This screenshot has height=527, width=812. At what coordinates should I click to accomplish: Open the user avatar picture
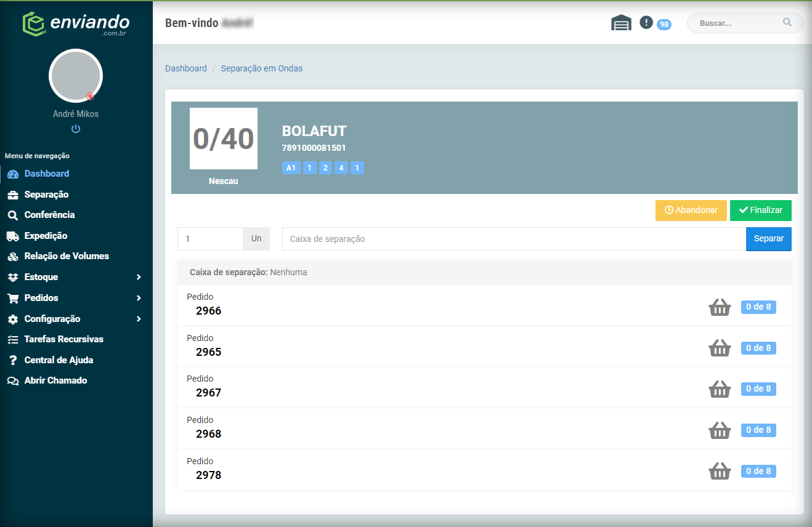click(76, 76)
